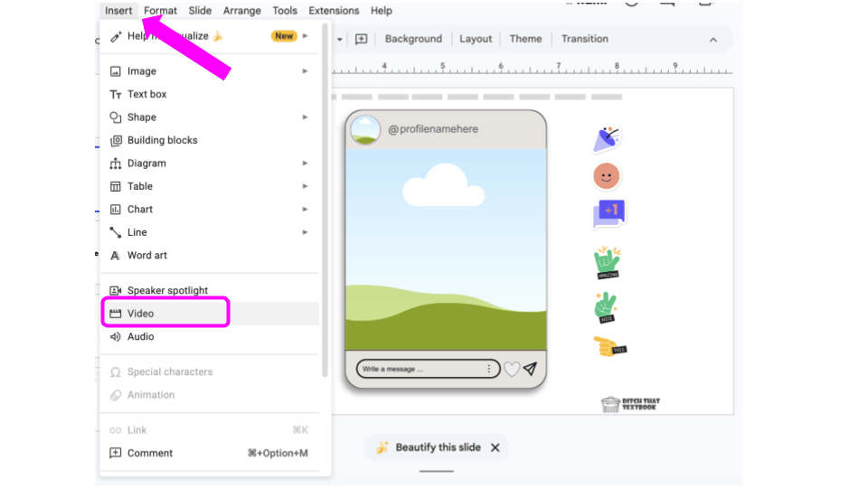Image resolution: width=868 pixels, height=488 pixels.
Task: Select Building blocks option
Action: click(x=210, y=141)
